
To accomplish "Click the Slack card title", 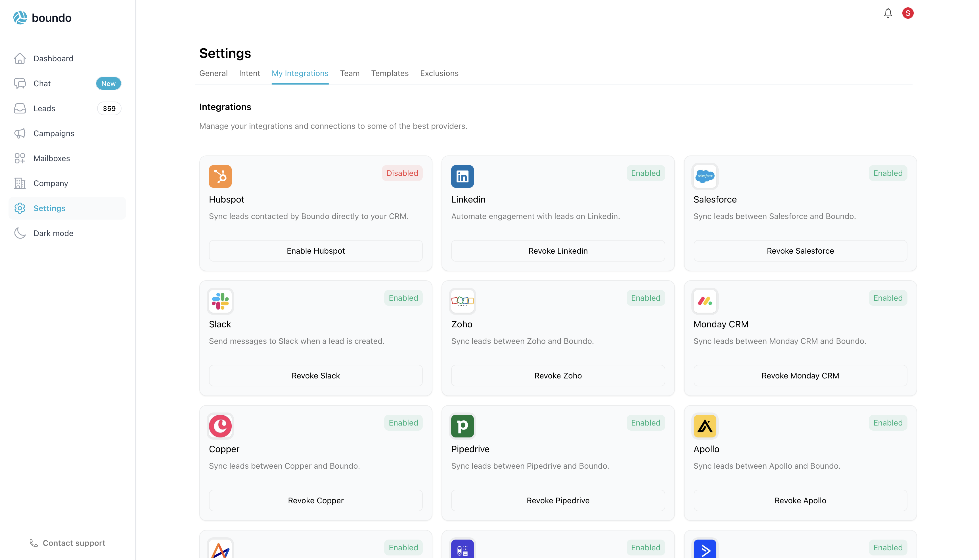I will click(x=220, y=324).
